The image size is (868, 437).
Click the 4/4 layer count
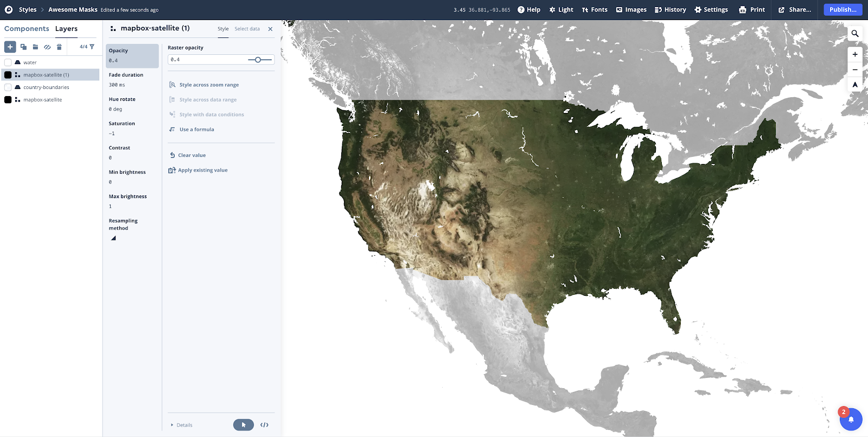point(83,47)
